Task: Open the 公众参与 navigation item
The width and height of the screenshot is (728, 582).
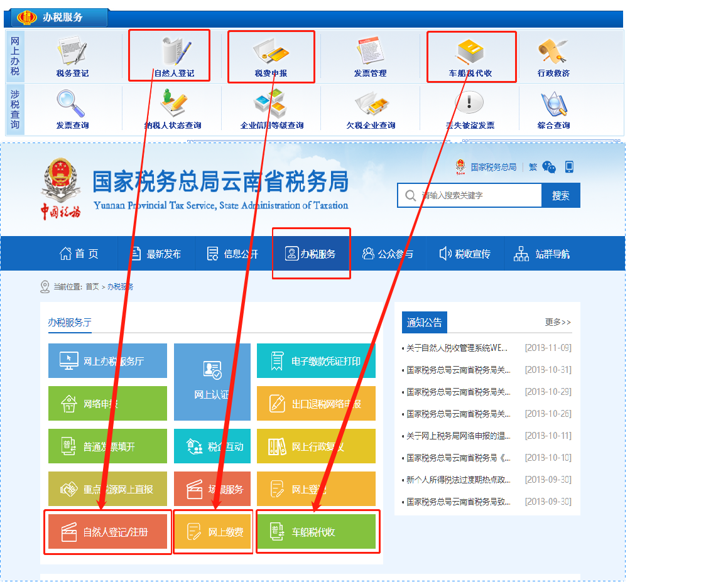Action: [x=387, y=254]
